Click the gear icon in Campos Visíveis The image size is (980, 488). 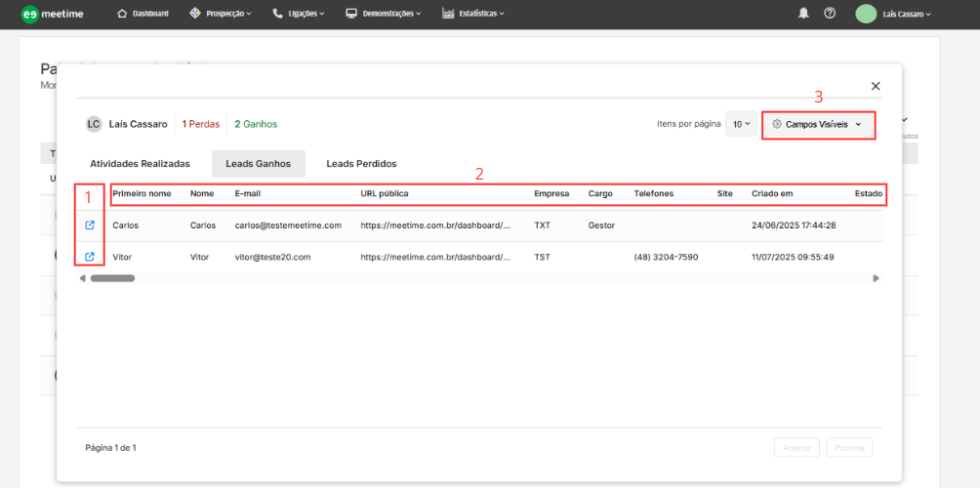[777, 124]
